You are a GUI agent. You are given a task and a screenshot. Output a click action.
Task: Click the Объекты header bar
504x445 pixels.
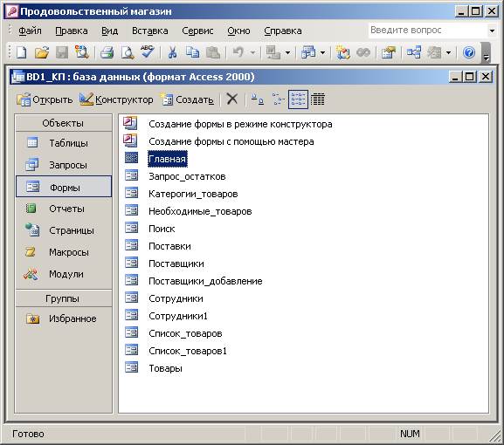click(63, 123)
